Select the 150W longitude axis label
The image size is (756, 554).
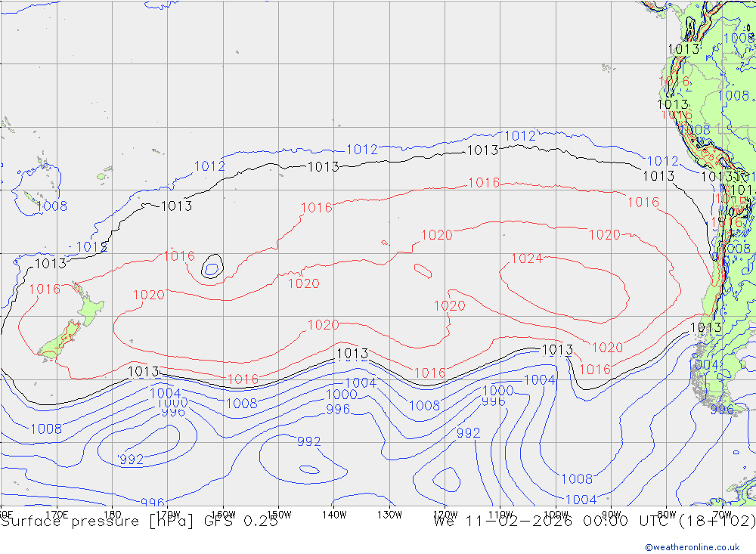279,515
